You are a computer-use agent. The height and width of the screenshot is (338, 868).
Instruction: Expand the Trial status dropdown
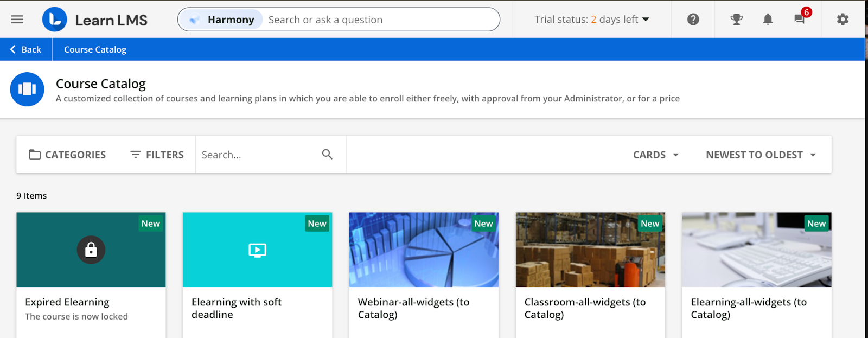point(592,20)
